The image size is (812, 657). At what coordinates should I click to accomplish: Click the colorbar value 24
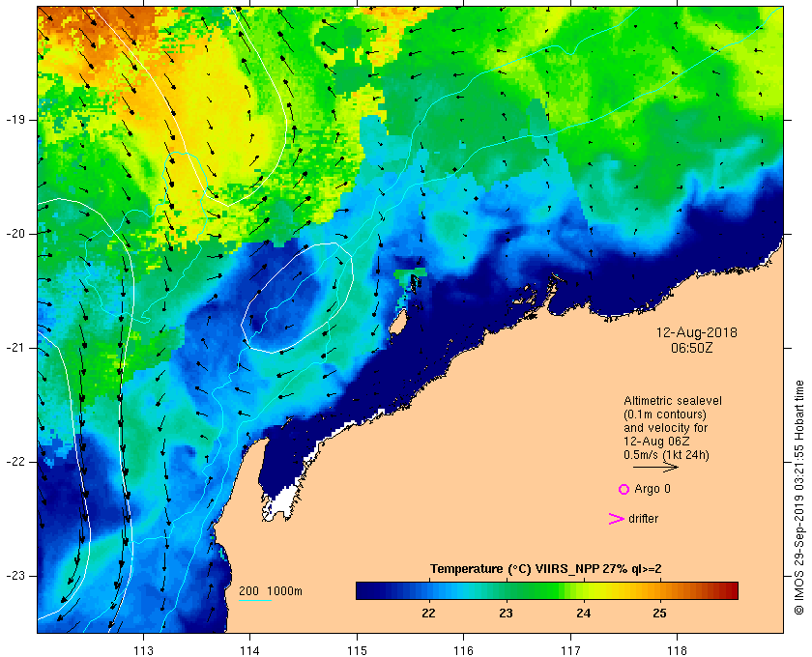click(x=583, y=613)
